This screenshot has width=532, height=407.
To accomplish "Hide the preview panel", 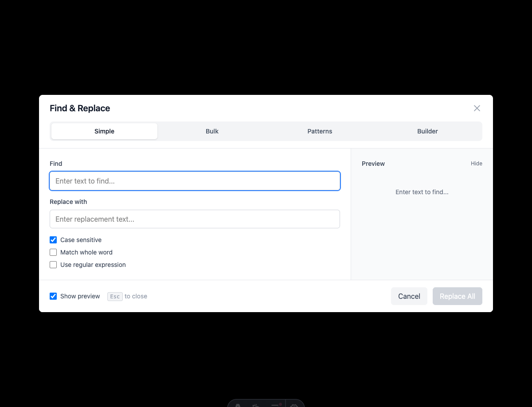I will coord(476,163).
